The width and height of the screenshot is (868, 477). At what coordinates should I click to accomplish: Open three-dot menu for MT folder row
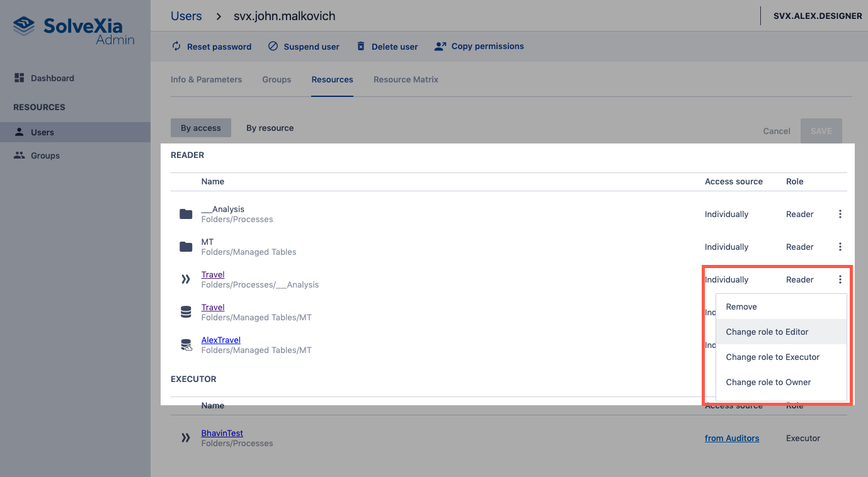point(840,247)
